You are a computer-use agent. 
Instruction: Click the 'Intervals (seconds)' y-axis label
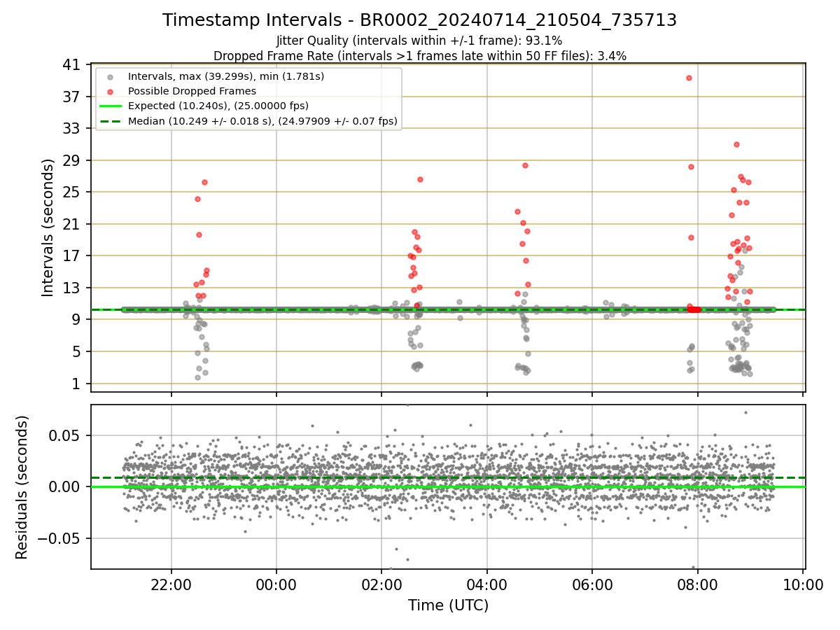(x=48, y=227)
